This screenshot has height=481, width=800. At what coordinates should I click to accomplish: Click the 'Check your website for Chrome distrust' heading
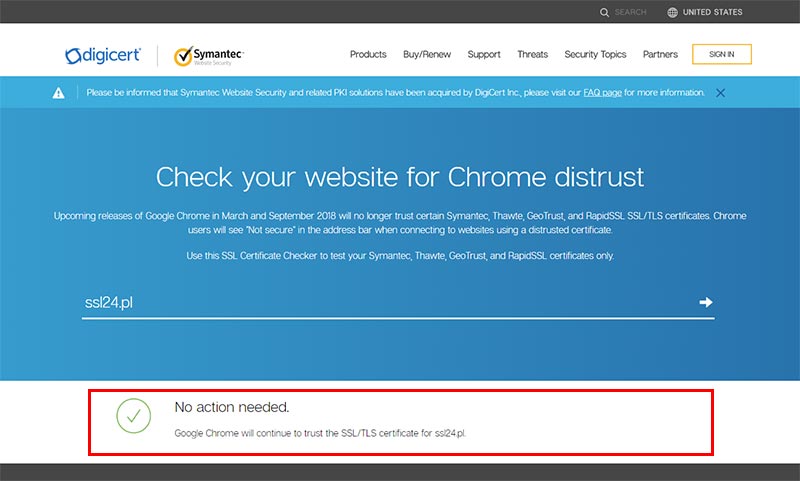click(400, 178)
